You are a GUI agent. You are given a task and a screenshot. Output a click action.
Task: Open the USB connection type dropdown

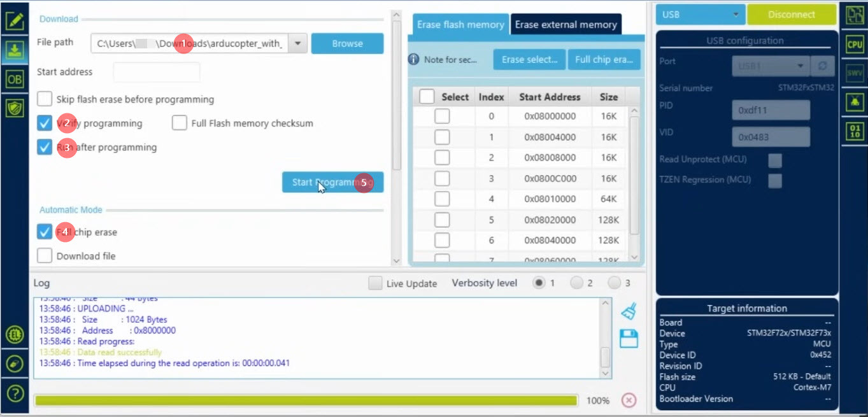[x=700, y=15]
